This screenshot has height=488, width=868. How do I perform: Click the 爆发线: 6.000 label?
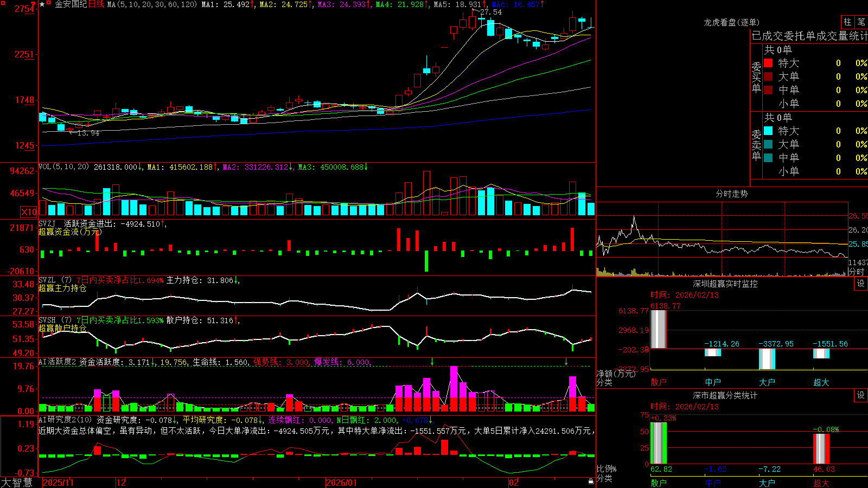pyautogui.click(x=342, y=362)
